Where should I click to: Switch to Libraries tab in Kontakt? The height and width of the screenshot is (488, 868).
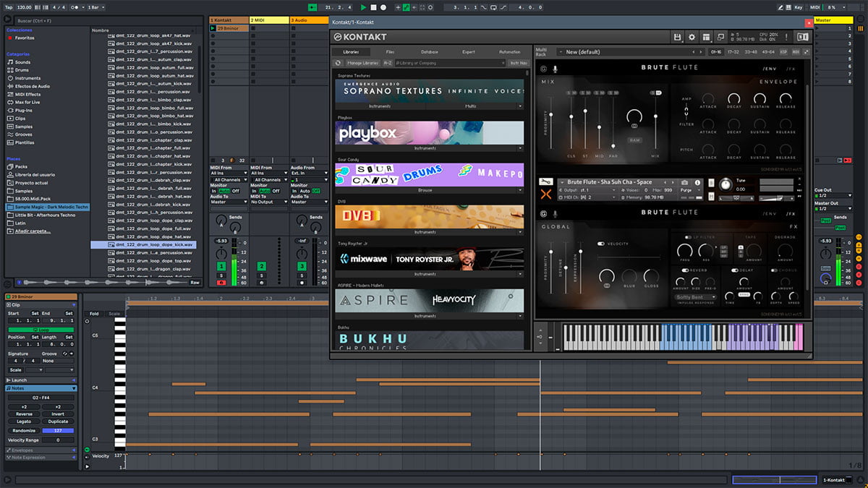(x=351, y=52)
